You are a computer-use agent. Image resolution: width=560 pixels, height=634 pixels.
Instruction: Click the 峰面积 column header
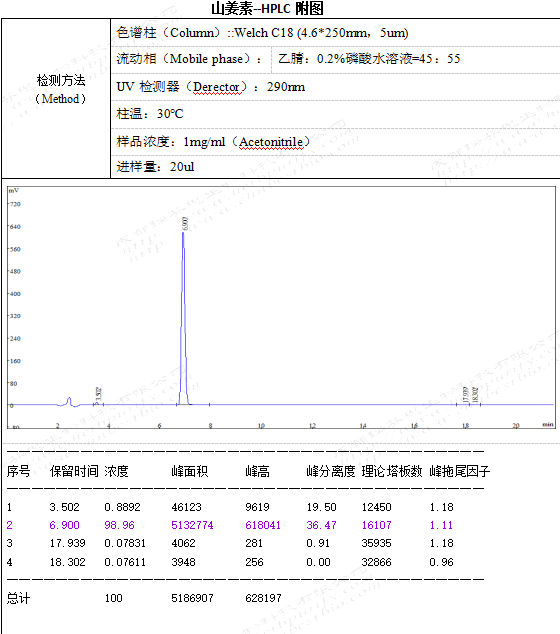(x=190, y=471)
